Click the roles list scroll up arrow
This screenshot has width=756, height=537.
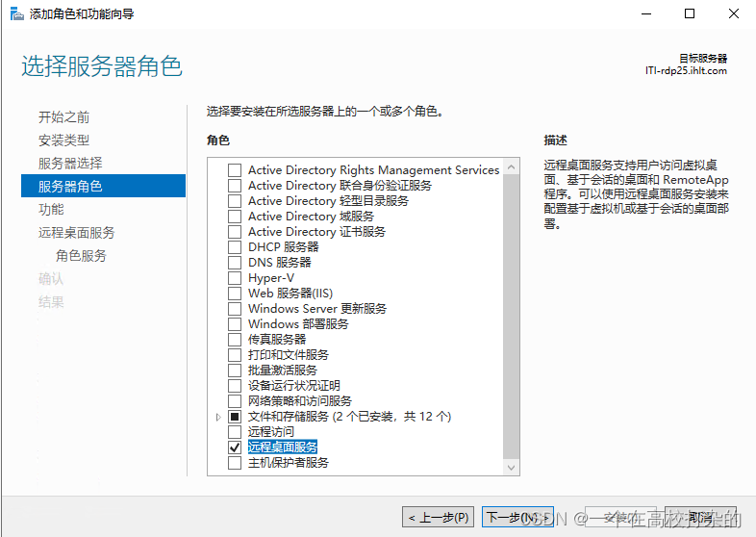tap(511, 166)
